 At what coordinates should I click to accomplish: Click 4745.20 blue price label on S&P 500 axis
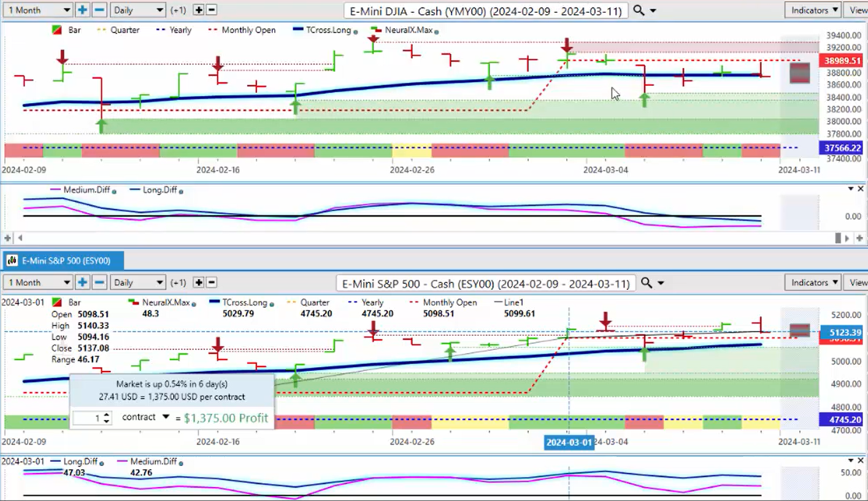pyautogui.click(x=842, y=420)
